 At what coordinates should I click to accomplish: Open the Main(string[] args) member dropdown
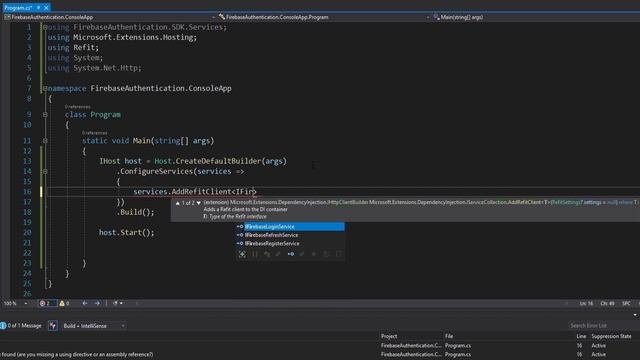[536, 17]
